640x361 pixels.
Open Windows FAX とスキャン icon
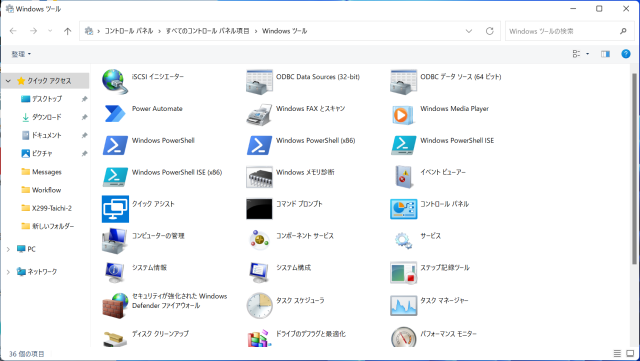pyautogui.click(x=259, y=114)
